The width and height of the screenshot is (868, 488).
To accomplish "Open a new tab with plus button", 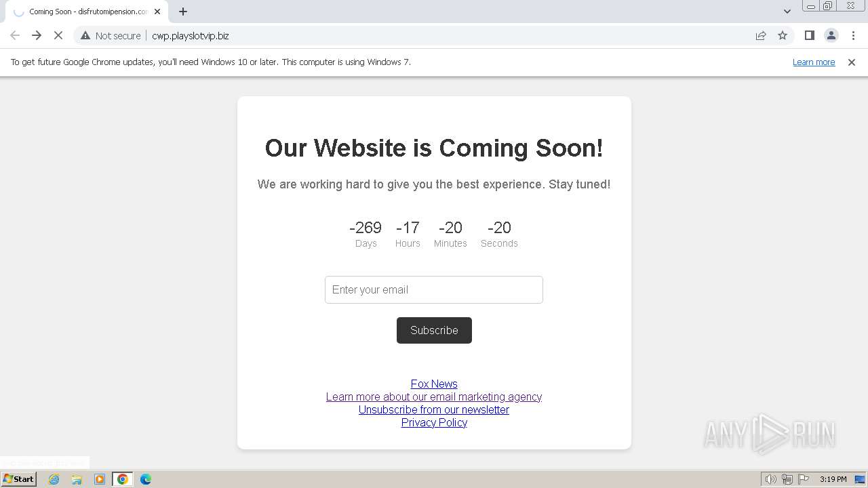I will (x=183, y=12).
